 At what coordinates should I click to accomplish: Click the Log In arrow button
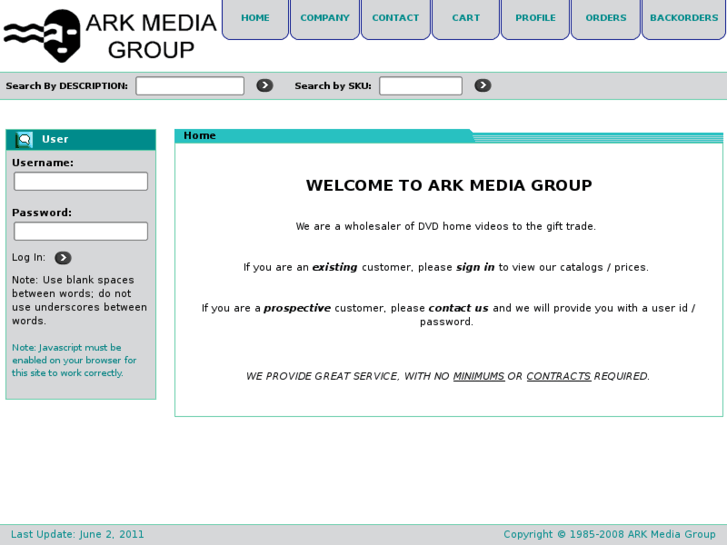click(63, 257)
